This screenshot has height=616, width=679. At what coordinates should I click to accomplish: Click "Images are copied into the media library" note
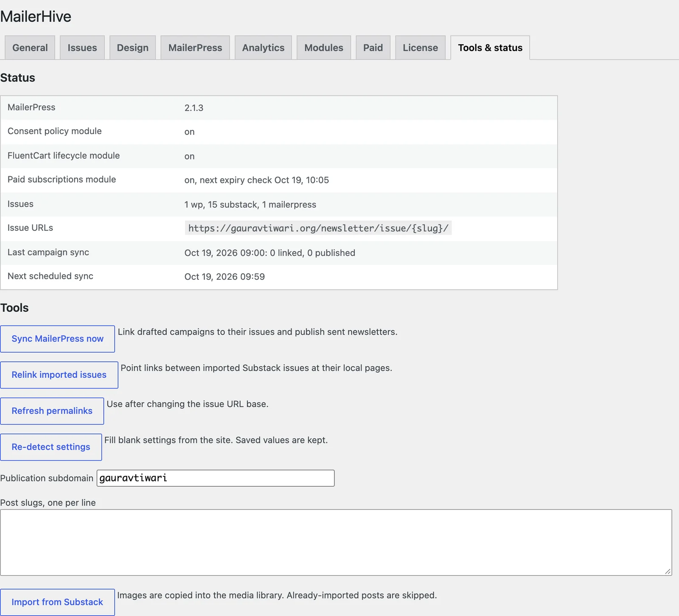(277, 595)
